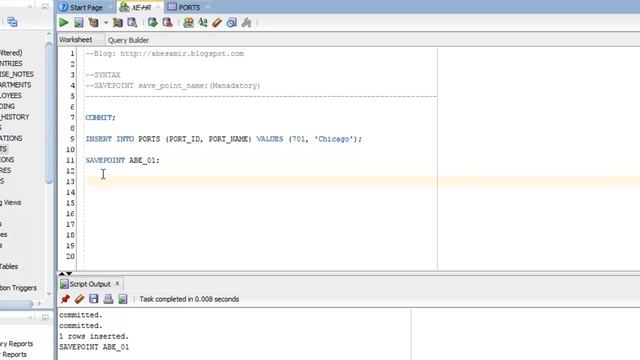Print the script output
This screenshot has width=640, height=360.
[x=108, y=299]
